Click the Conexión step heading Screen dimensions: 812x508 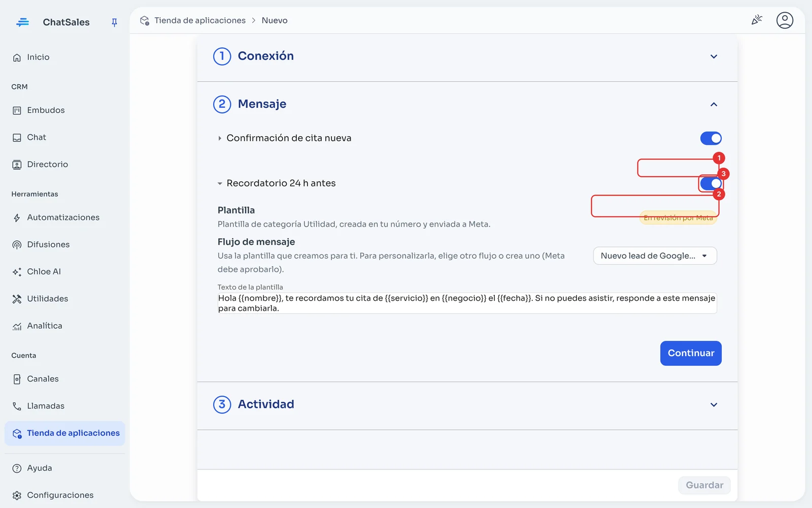point(265,56)
